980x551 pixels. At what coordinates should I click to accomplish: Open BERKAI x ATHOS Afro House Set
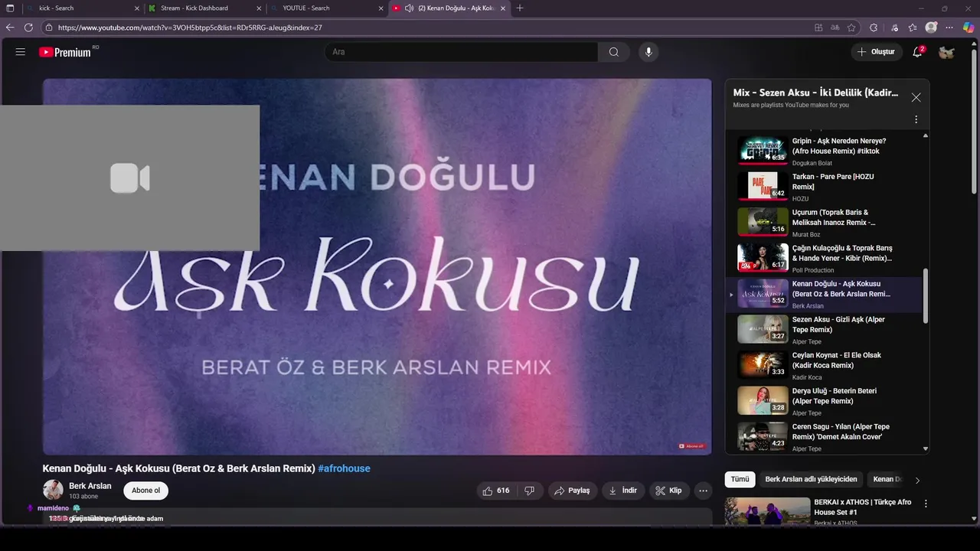click(x=862, y=507)
